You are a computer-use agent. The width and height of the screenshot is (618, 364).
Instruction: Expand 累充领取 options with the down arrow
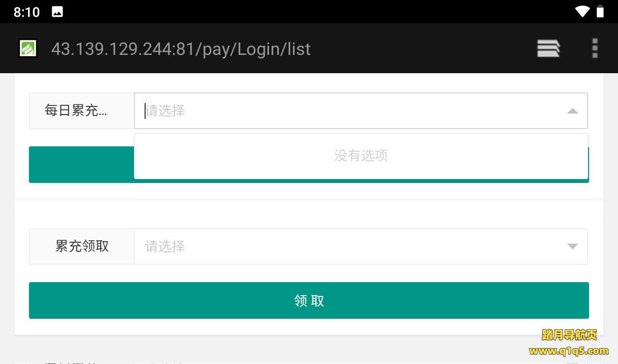click(x=572, y=247)
